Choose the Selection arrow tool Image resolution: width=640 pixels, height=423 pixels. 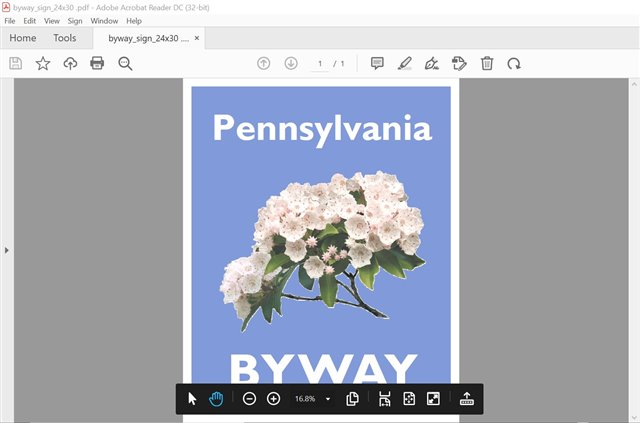[192, 399]
